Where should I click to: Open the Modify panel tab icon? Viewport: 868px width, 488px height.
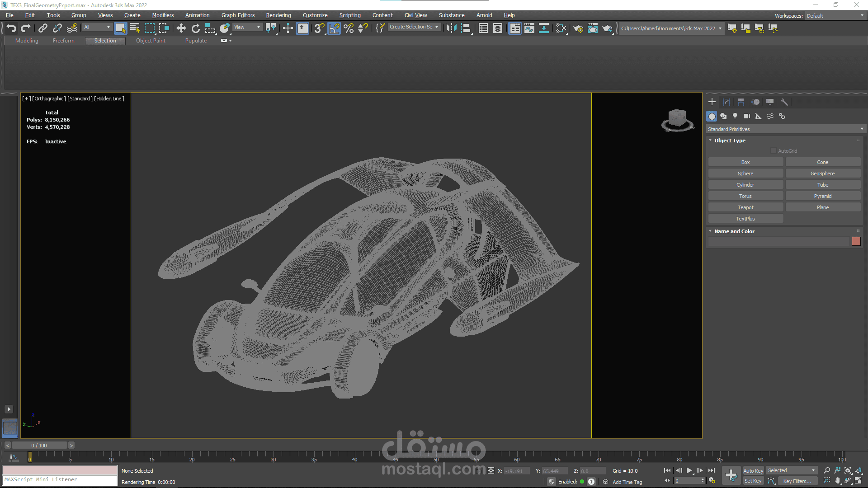(726, 102)
